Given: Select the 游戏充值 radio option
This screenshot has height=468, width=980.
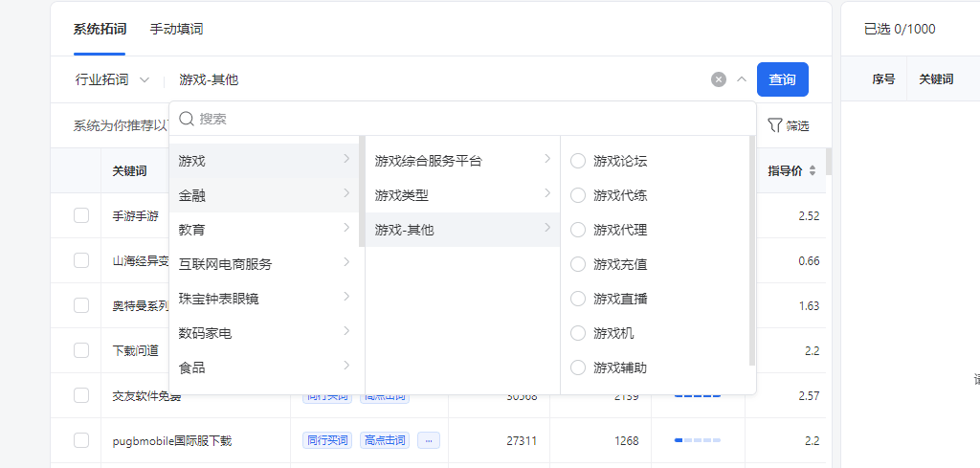Looking at the screenshot, I should click(578, 264).
